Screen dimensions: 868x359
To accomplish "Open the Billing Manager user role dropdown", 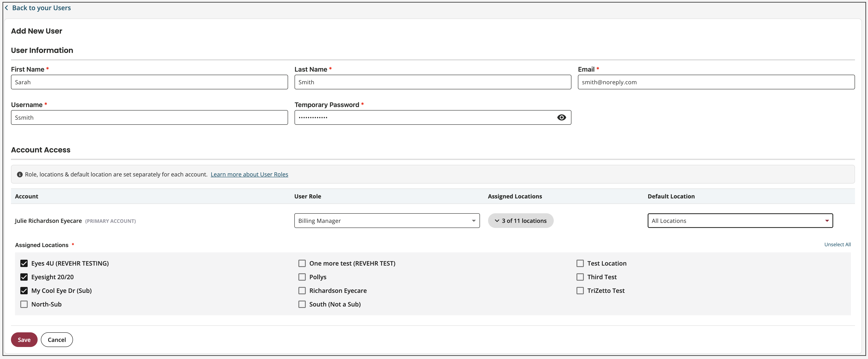I will point(387,221).
